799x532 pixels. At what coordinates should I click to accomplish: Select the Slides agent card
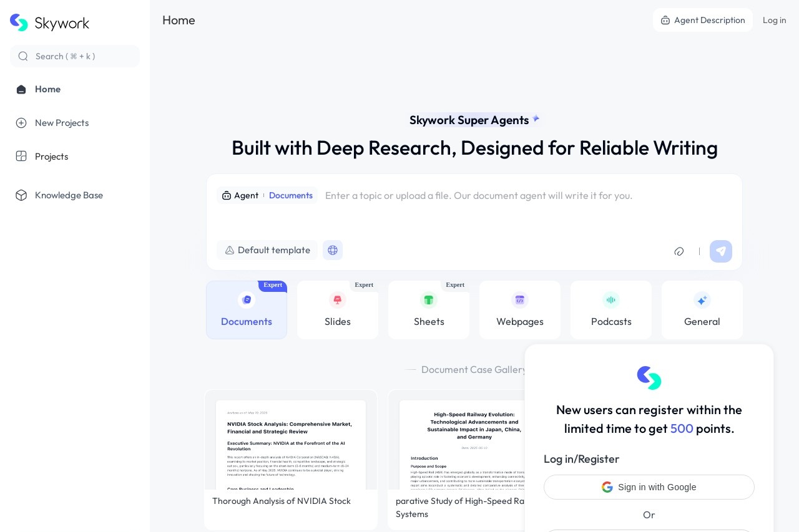[338, 310]
